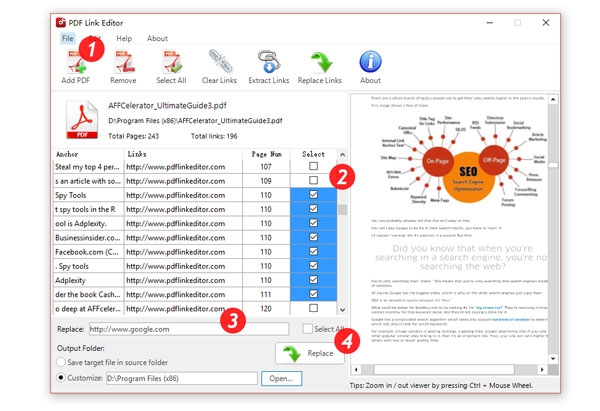The image size is (600, 411).
Task: Click the AFFCelerator_UltimateGuide3.pdf file name
Action: [x=167, y=105]
